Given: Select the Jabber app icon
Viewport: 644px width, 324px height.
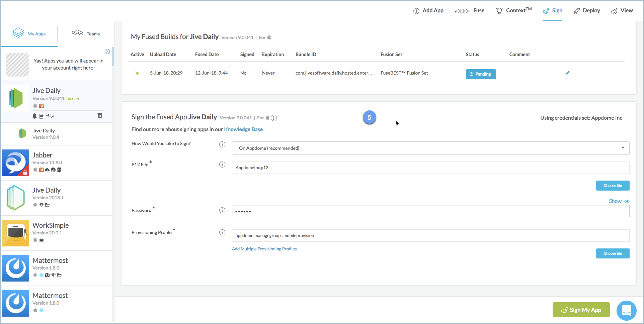Looking at the screenshot, I should point(16,163).
